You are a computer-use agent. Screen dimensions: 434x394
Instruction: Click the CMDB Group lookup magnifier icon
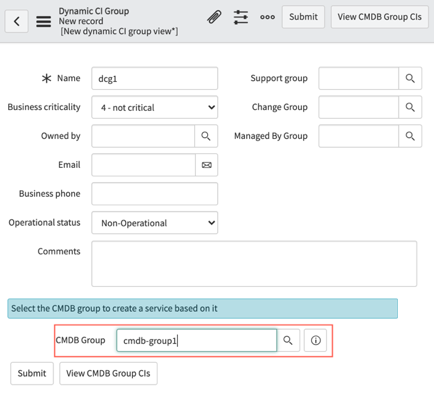pyautogui.click(x=288, y=340)
